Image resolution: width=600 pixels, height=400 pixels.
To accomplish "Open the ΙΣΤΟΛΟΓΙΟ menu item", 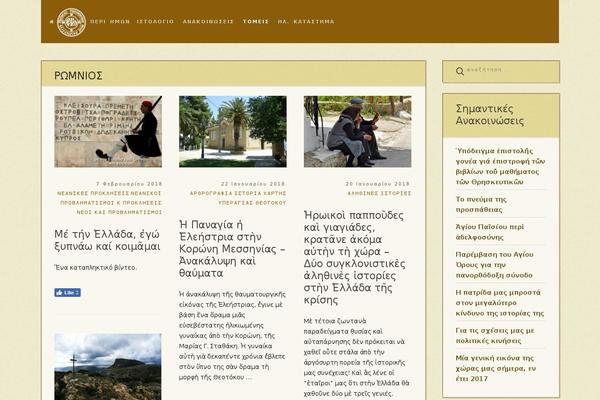I will coord(155,22).
